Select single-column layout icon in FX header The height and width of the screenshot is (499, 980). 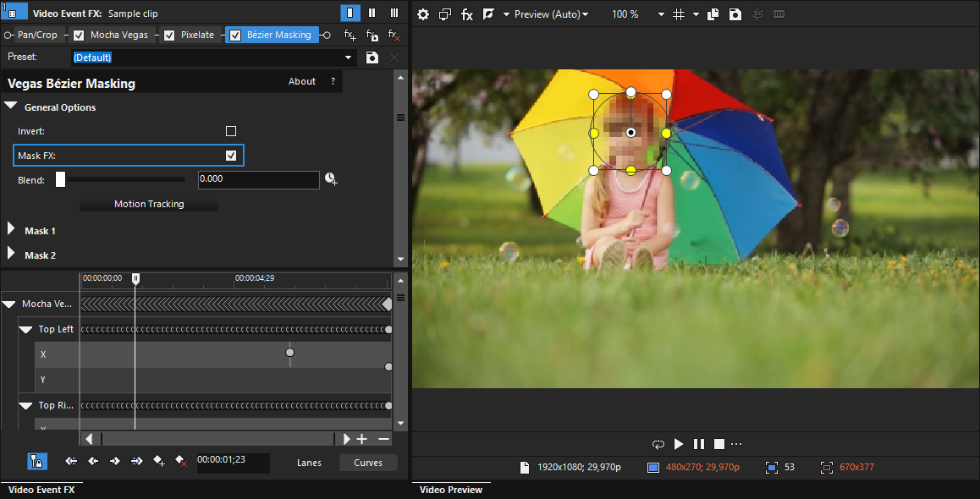tap(350, 14)
